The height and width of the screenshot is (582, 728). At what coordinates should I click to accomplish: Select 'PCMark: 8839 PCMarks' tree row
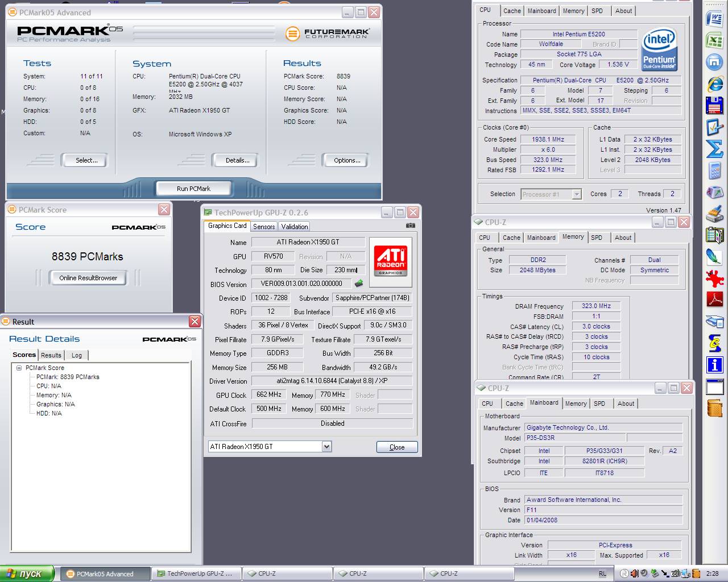(x=68, y=377)
